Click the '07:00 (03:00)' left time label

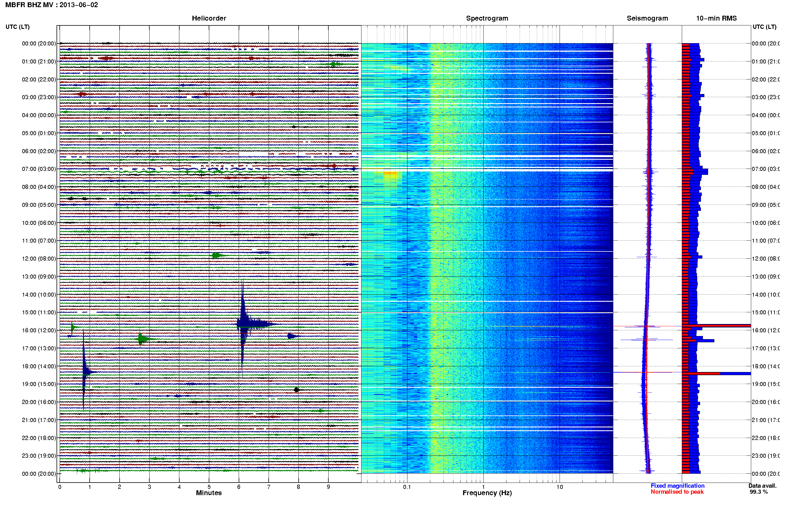pos(39,169)
